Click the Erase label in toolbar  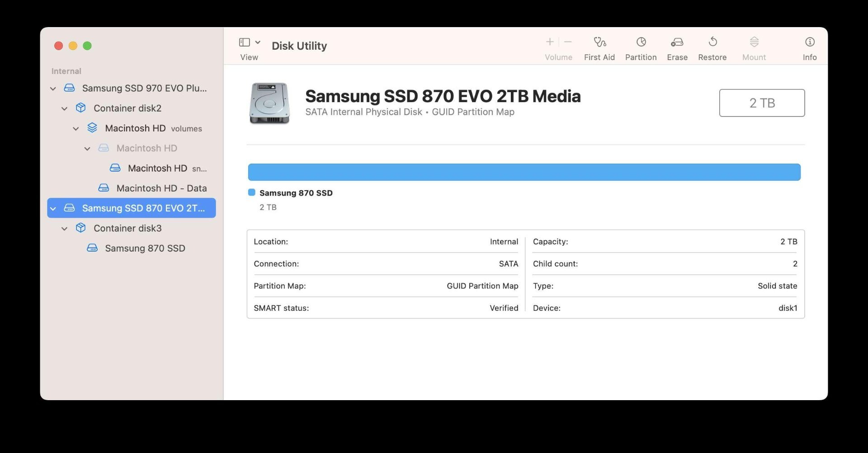pos(677,57)
